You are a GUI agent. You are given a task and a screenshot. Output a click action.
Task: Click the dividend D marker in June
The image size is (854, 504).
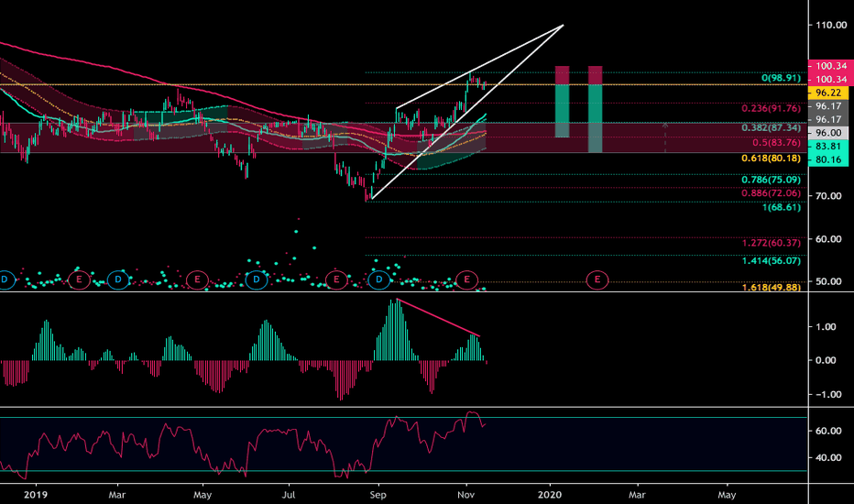[x=257, y=280]
